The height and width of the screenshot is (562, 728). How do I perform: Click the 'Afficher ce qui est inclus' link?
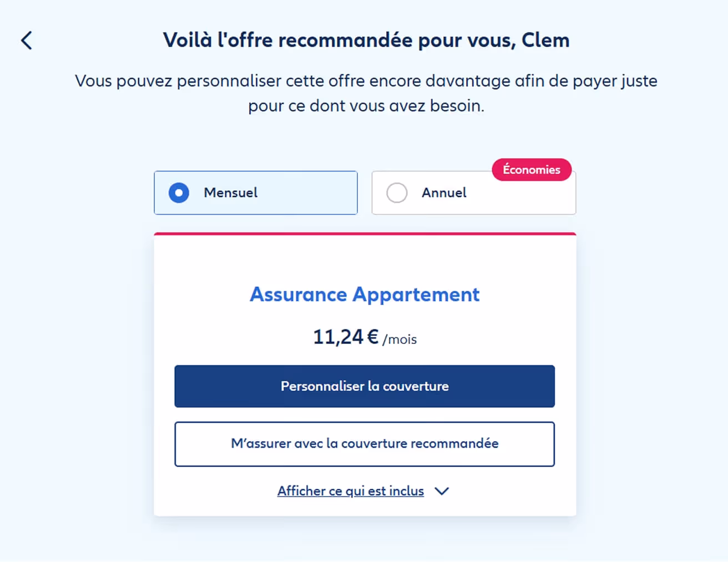tap(350, 490)
